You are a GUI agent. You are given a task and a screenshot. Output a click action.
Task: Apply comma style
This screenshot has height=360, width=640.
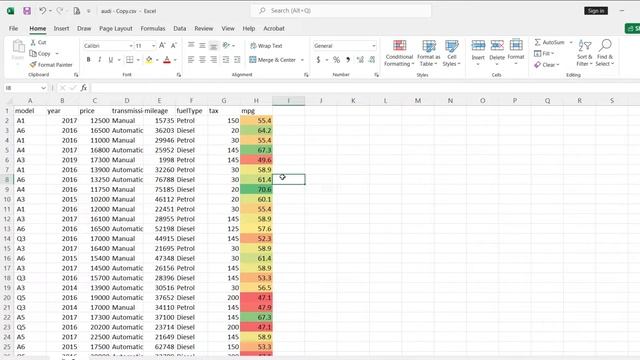[x=348, y=60]
